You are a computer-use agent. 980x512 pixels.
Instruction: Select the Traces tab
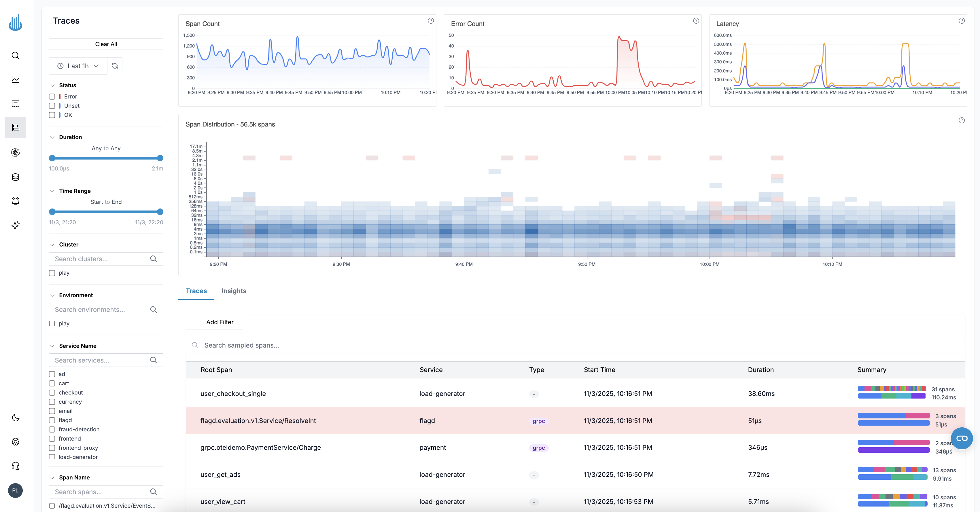pyautogui.click(x=196, y=291)
